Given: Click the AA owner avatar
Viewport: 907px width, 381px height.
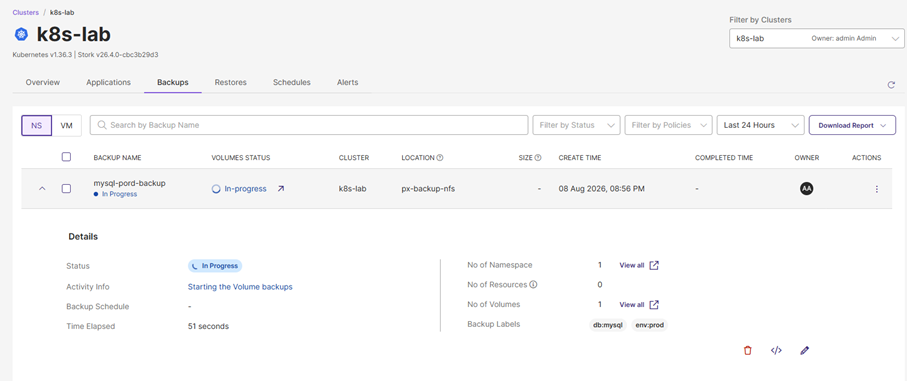Looking at the screenshot, I should 806,188.
